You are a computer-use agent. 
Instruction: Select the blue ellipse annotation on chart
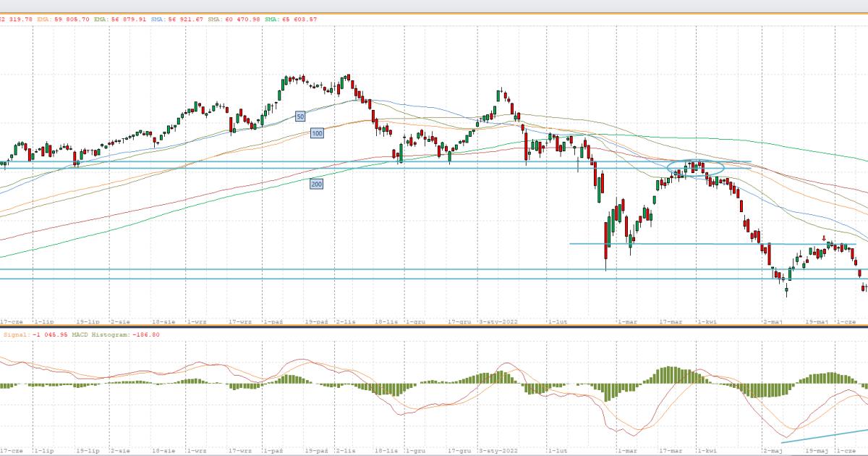pyautogui.click(x=695, y=168)
